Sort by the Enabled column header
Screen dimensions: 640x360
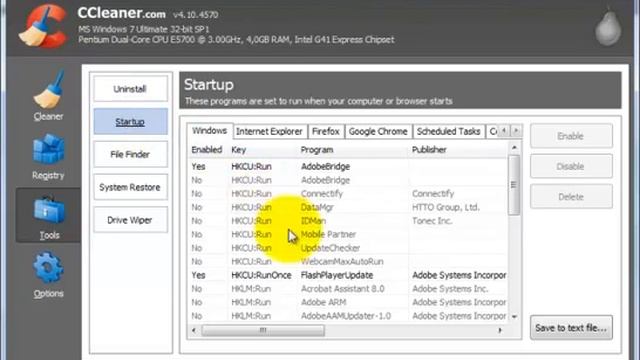[x=207, y=150]
